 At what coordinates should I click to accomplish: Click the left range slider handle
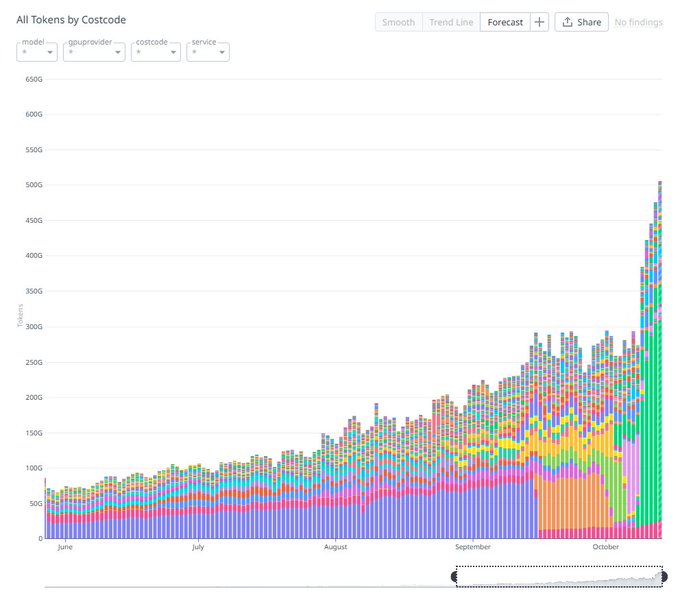pyautogui.click(x=454, y=577)
